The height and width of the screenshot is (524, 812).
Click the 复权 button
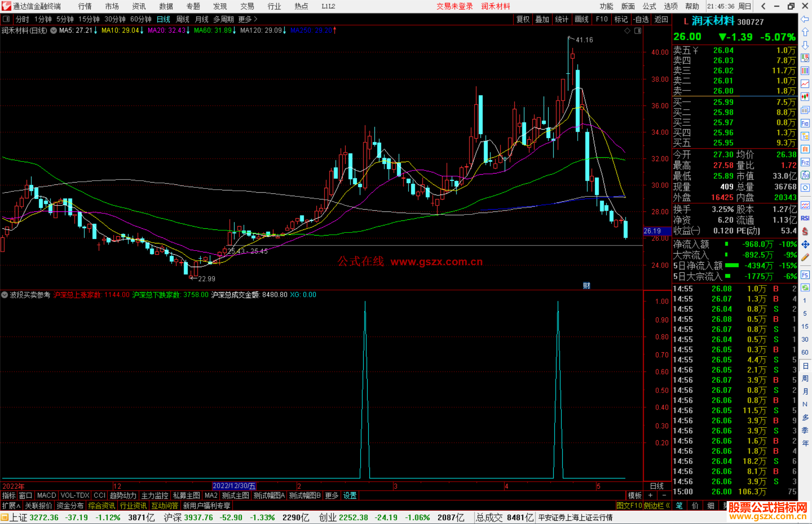pos(523,19)
